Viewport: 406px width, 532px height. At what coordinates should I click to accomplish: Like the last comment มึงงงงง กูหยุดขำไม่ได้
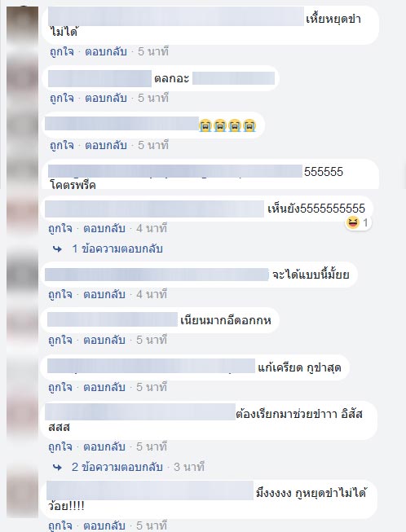click(60, 525)
